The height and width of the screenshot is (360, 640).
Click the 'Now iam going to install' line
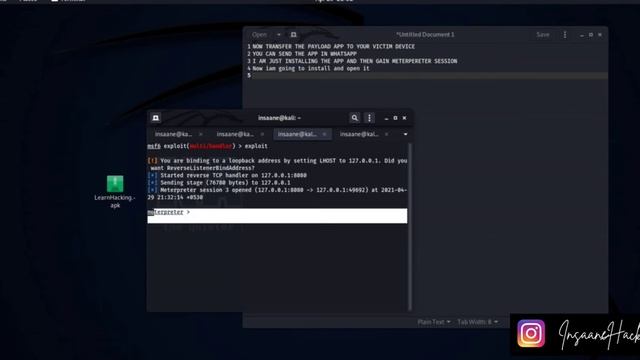[311, 69]
